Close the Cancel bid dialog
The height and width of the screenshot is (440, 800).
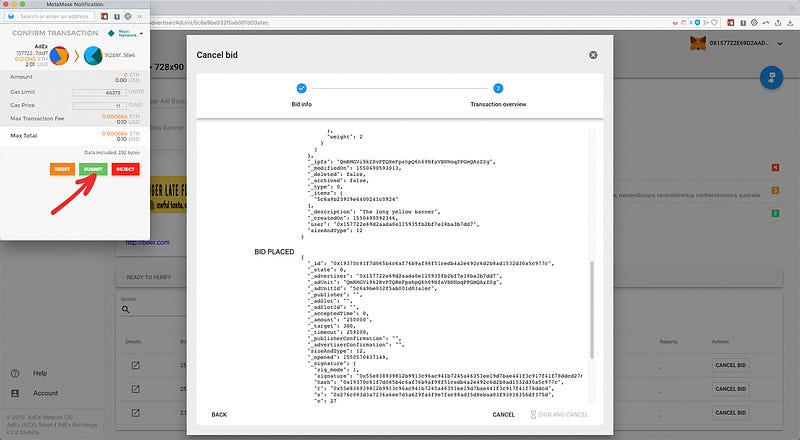pyautogui.click(x=593, y=55)
